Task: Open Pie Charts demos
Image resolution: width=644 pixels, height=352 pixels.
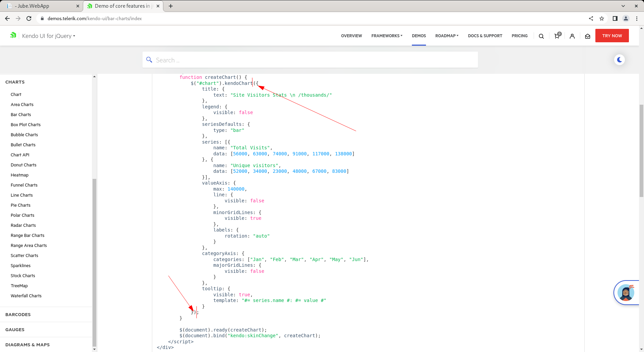Action: (20, 205)
